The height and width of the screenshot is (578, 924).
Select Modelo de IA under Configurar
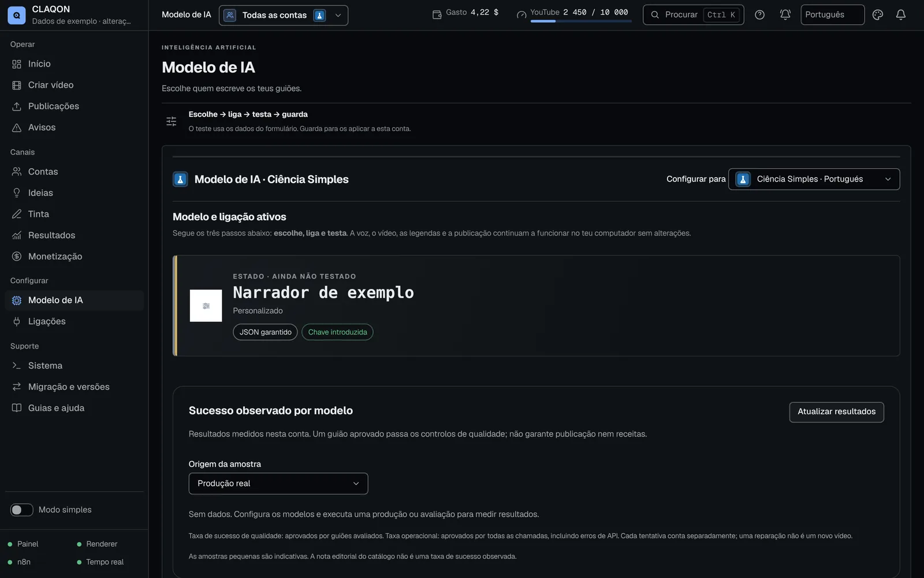[74, 301]
